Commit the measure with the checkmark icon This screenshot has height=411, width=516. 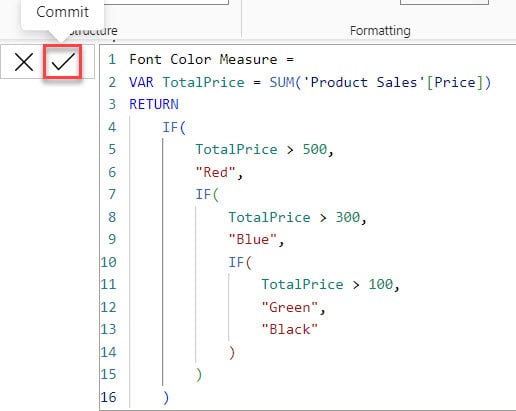[63, 62]
